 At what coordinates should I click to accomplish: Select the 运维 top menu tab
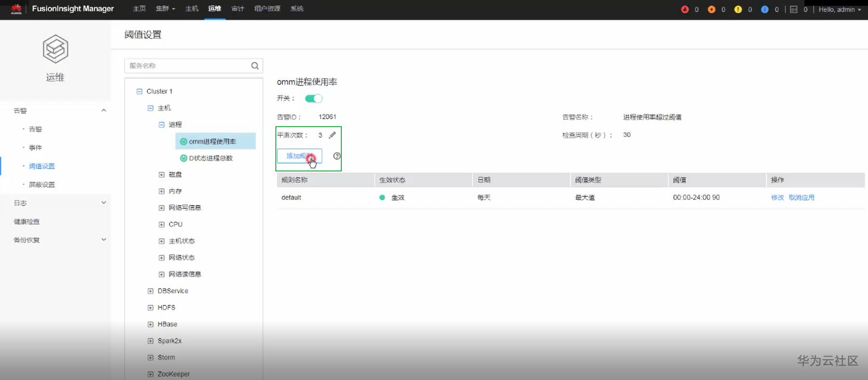pos(215,9)
